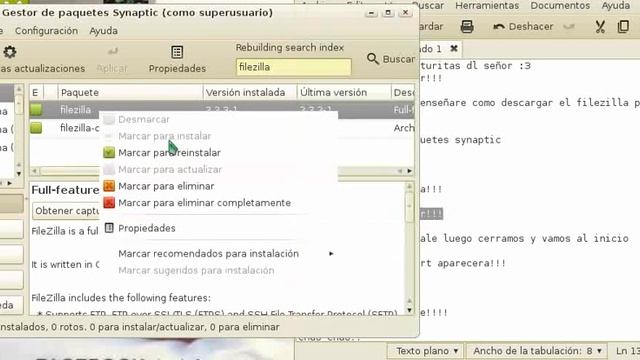Click the Propiedades icon in the context menu
The width and height of the screenshot is (640, 360).
pos(109,228)
